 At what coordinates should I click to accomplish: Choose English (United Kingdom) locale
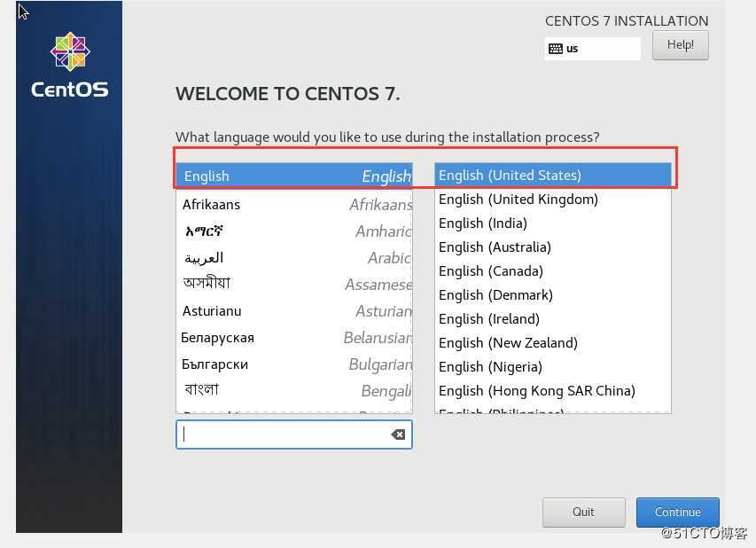(x=552, y=200)
